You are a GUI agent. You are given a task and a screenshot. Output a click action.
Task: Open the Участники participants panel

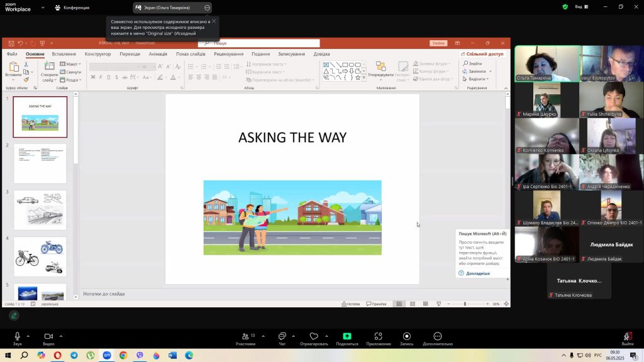(x=245, y=336)
